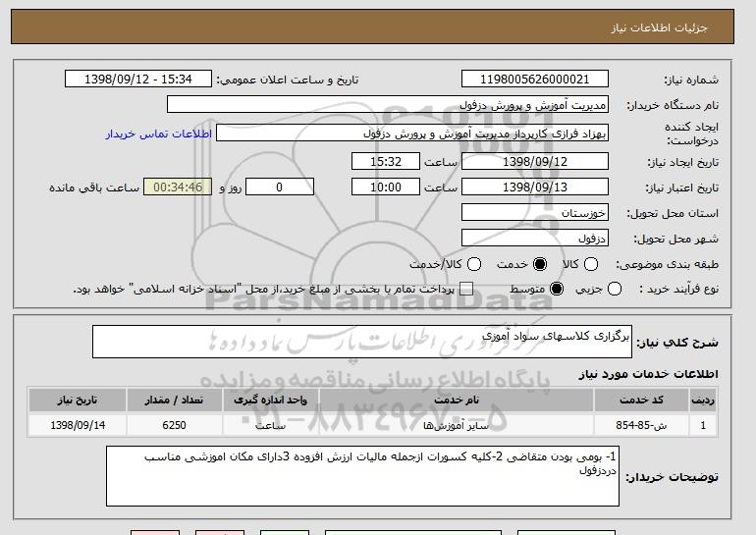Viewport: 756px width, 535px height.
Task: Click the سایر آموزش‌ها service name cell
Action: pos(457,425)
